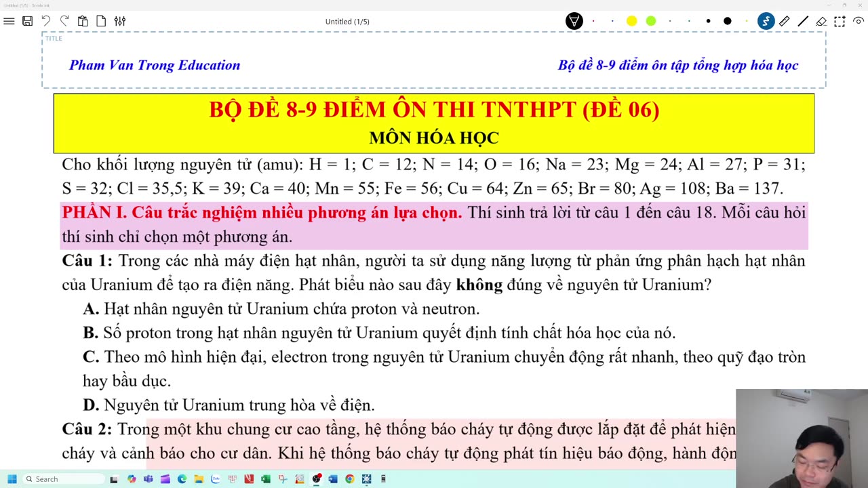Toggle the eye view mode
The height and width of the screenshot is (488, 868).
point(859,21)
